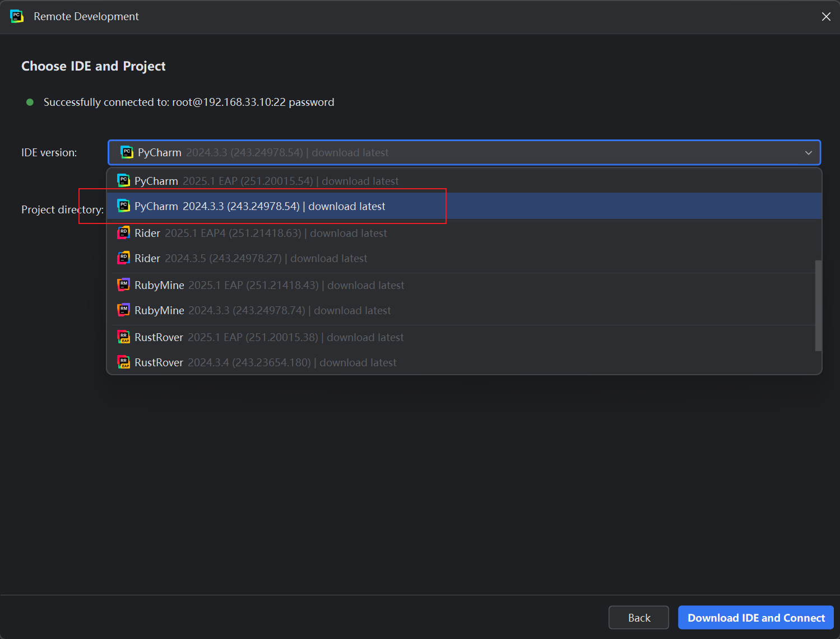840x639 pixels.
Task: Click the green connection status dot
Action: pyautogui.click(x=30, y=102)
